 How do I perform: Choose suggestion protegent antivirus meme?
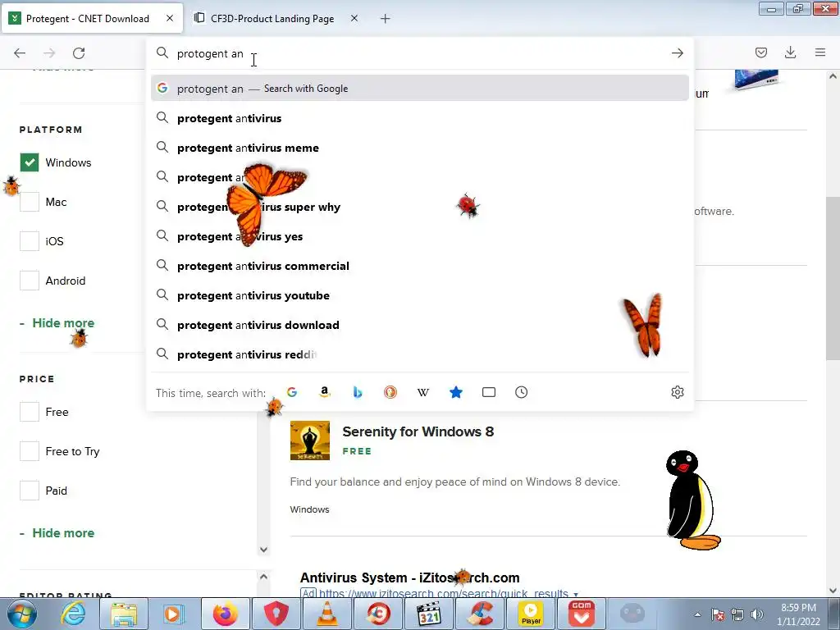point(419,148)
